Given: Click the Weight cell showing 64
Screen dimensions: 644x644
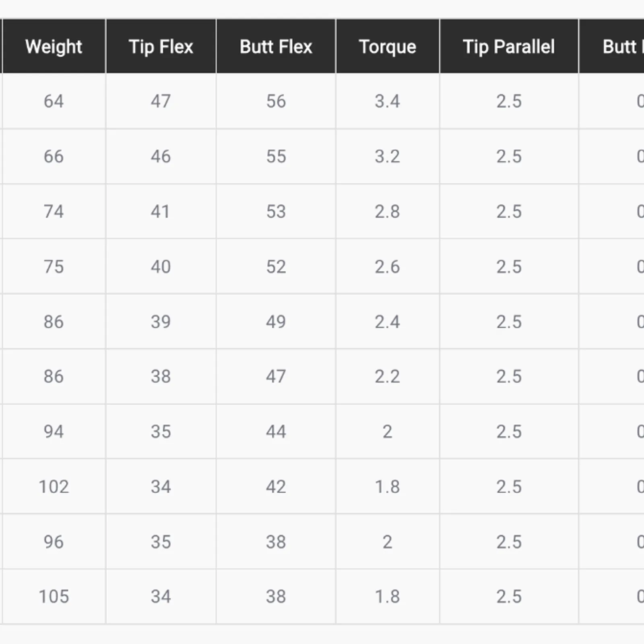Looking at the screenshot, I should [54, 101].
